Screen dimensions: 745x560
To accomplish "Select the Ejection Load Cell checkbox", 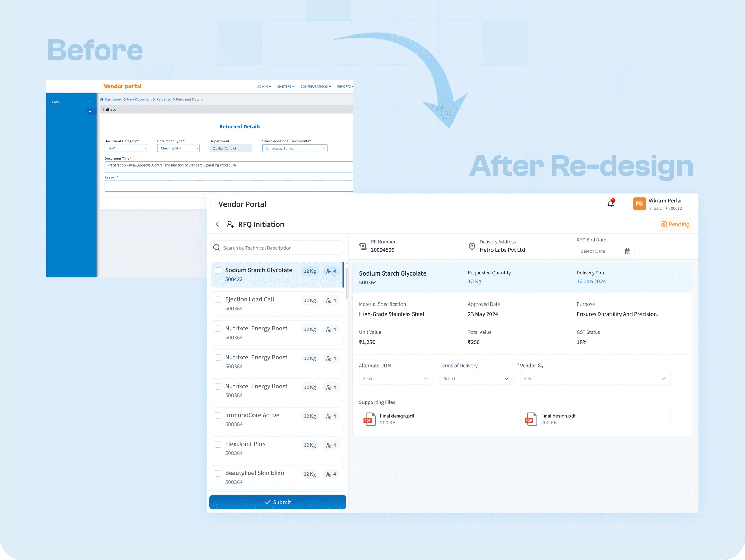I will coord(218,300).
